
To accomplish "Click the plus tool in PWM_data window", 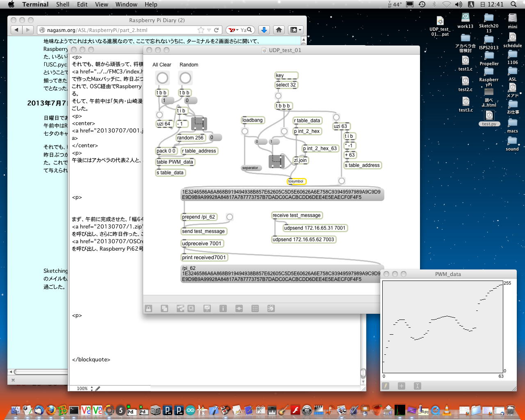I will click(x=401, y=386).
